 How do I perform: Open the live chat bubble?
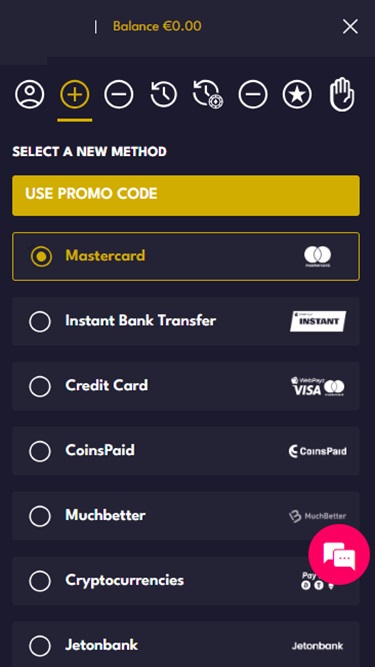[x=339, y=554]
